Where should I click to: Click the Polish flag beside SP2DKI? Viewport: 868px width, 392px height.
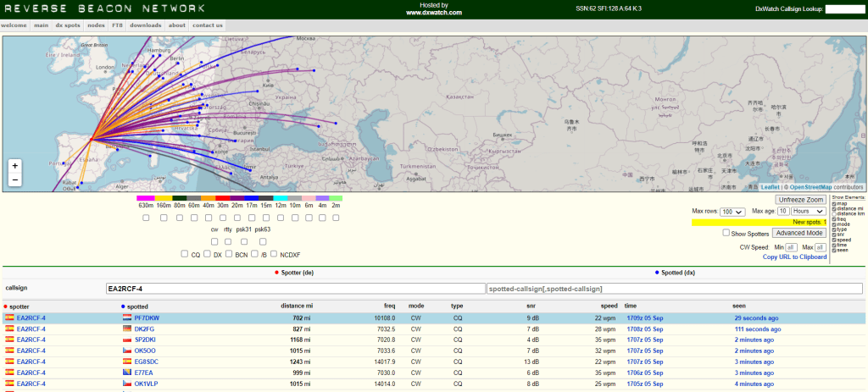[127, 340]
